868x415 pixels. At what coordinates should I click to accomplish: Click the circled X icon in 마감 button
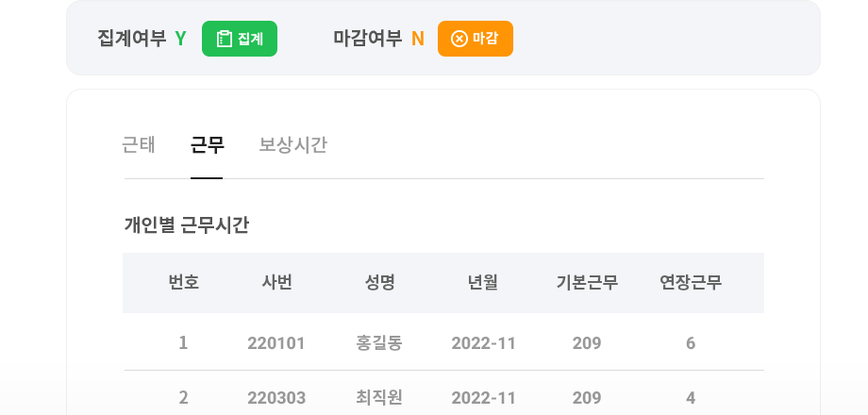click(459, 39)
